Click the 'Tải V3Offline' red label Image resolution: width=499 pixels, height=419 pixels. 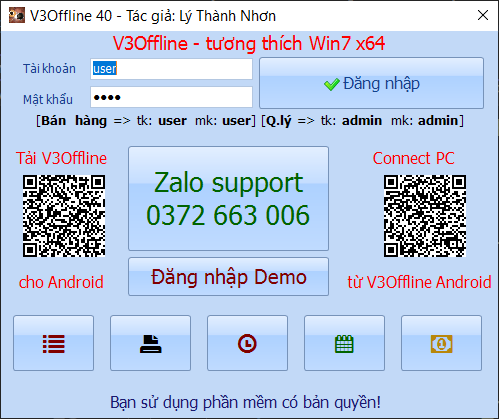(x=62, y=158)
